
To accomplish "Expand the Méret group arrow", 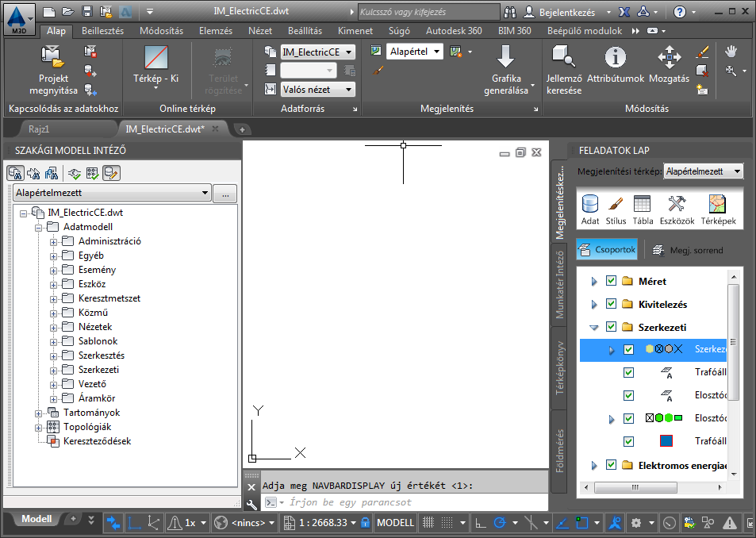I will click(594, 282).
